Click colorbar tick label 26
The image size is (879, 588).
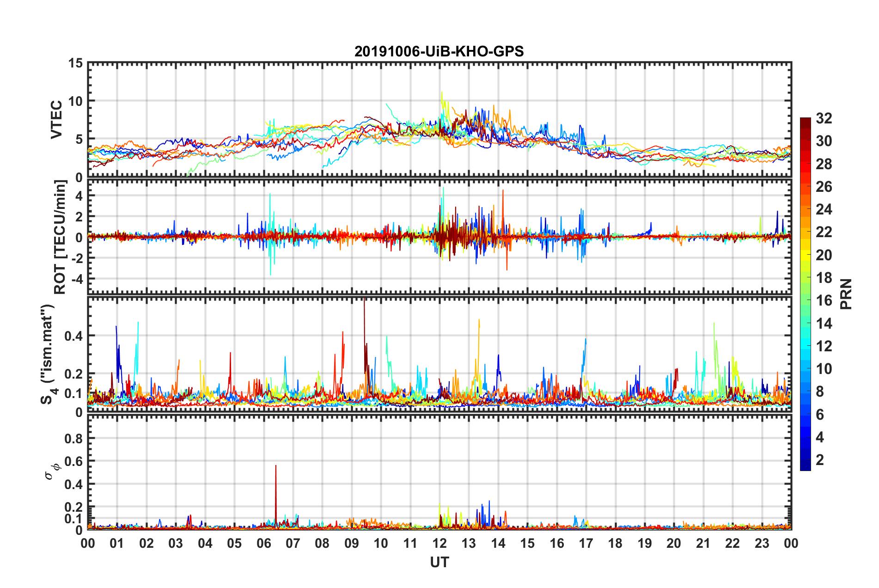click(x=824, y=187)
